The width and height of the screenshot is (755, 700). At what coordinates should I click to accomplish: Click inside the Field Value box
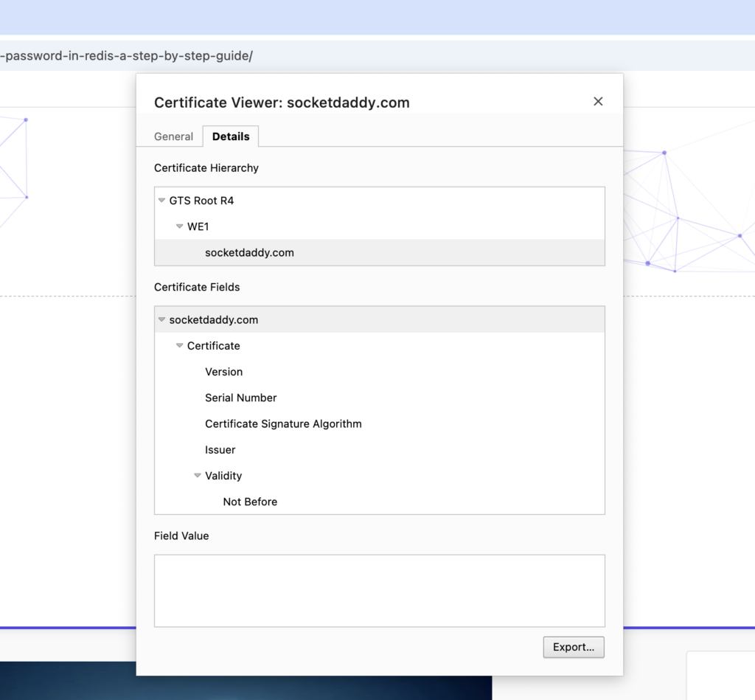[x=380, y=591]
